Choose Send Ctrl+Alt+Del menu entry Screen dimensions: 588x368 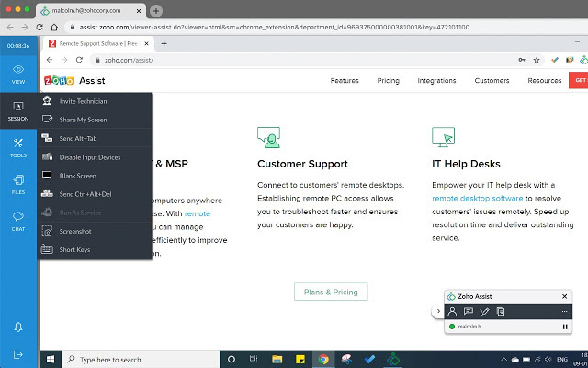coord(85,193)
